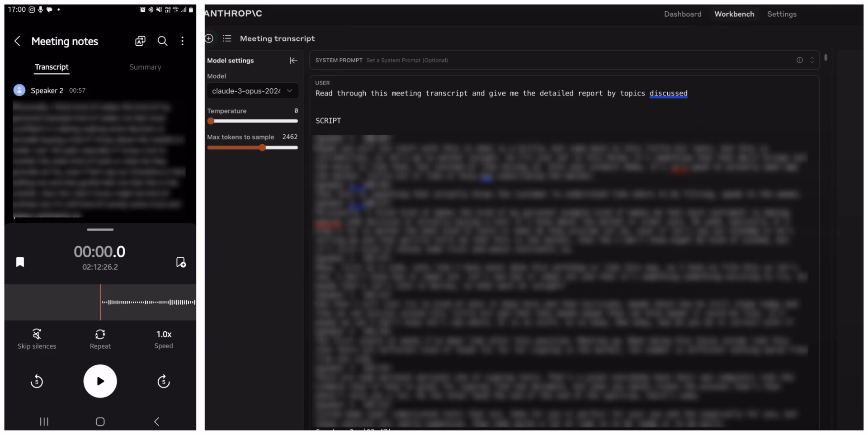
Task: Open the claude-3-opus model dropdown
Action: point(252,91)
